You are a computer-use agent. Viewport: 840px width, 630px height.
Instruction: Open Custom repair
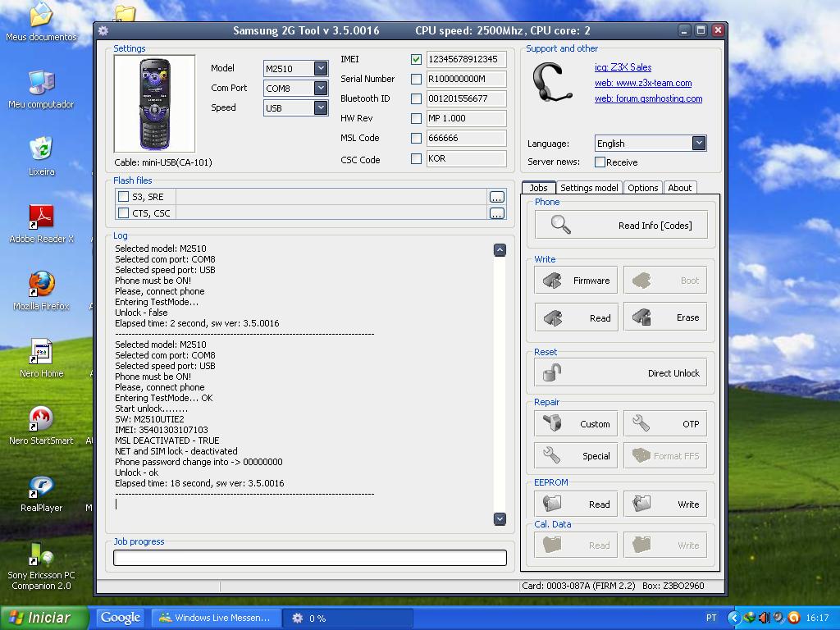click(576, 424)
